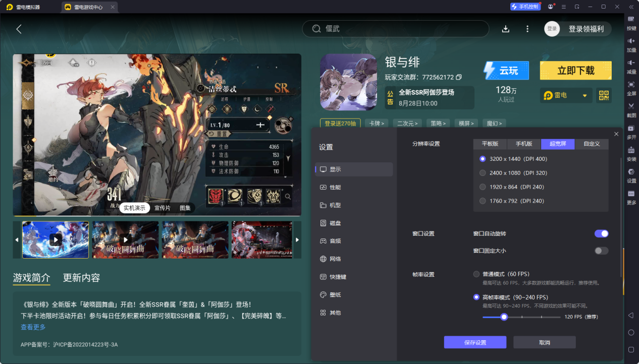
Task: Click the settings panel scrollbar
Action: (621, 218)
